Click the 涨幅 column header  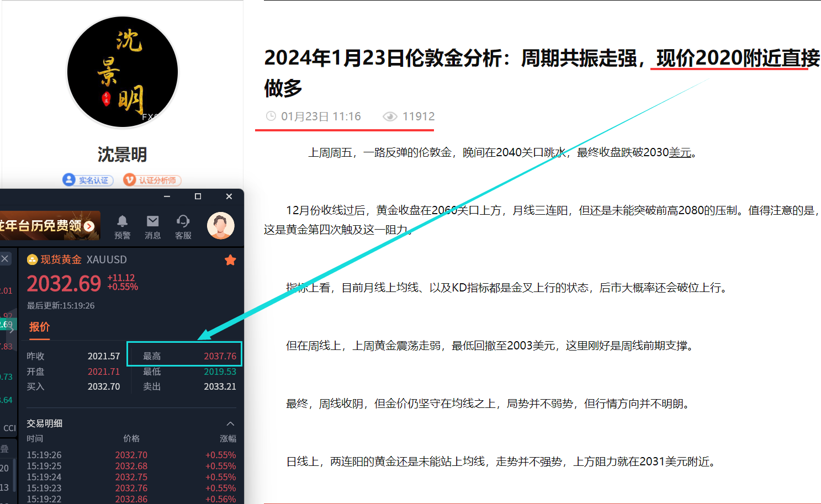click(228, 439)
